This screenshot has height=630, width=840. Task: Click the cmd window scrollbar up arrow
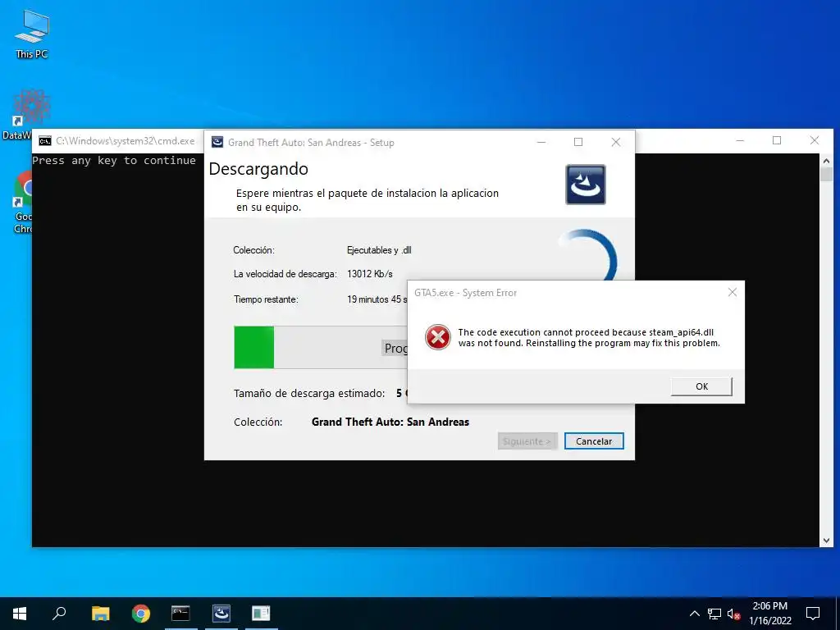pos(826,160)
